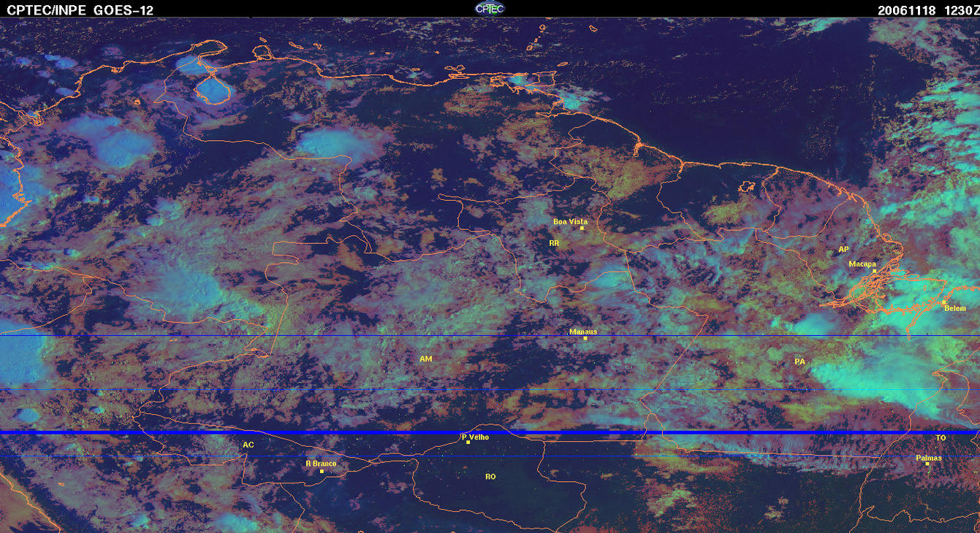The height and width of the screenshot is (533, 980).
Task: Select the PA state label
Action: [799, 361]
